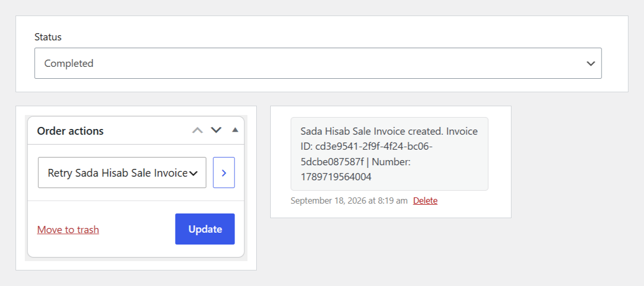
Task: Apply selected order action arrow button
Action: click(224, 173)
